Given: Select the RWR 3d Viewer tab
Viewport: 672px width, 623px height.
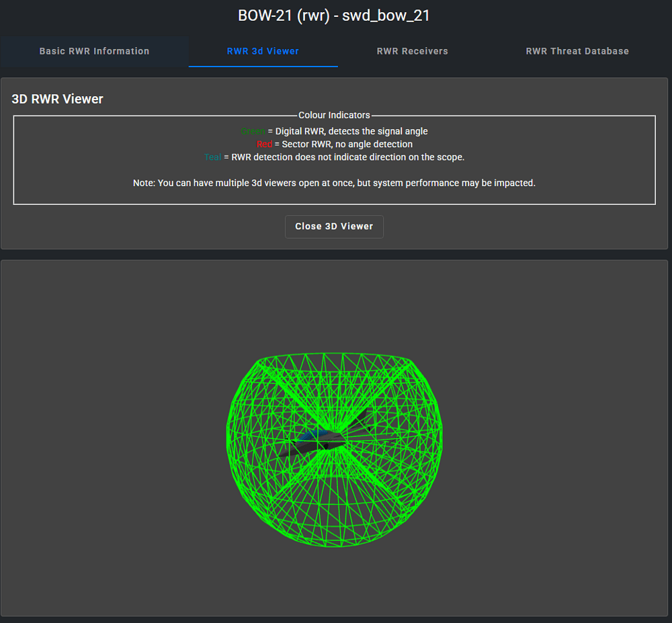Looking at the screenshot, I should 263,51.
